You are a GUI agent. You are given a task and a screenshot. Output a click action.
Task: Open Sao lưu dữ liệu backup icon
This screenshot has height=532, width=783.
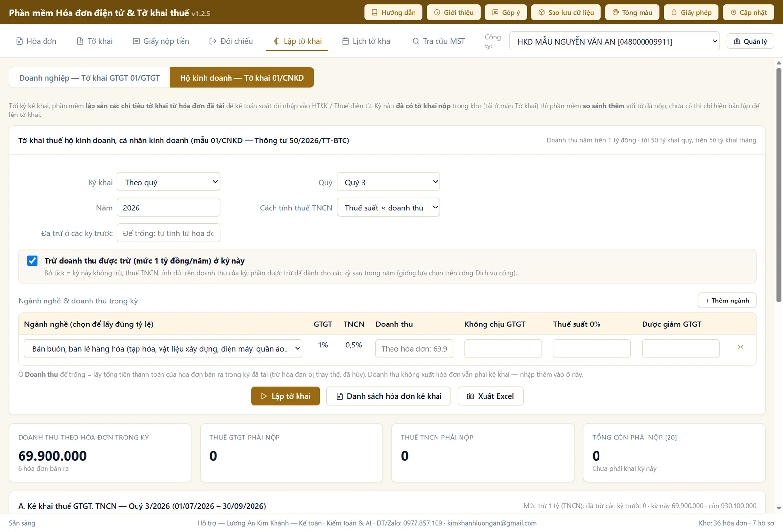pos(541,12)
